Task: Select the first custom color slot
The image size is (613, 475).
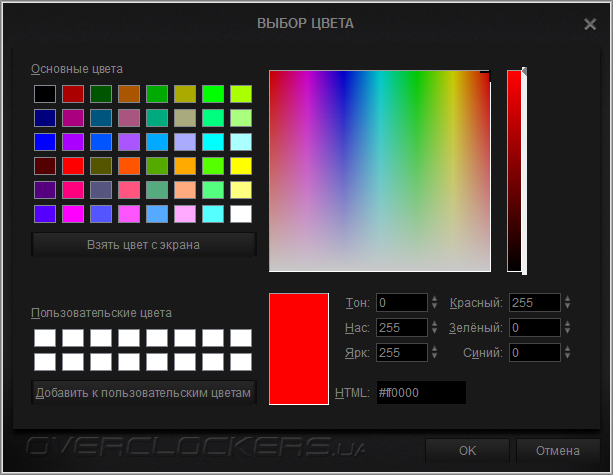Action: pyautogui.click(x=45, y=338)
